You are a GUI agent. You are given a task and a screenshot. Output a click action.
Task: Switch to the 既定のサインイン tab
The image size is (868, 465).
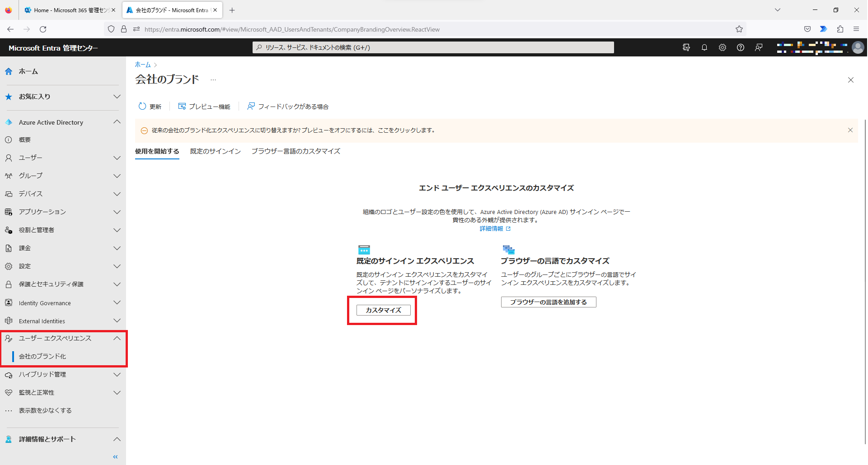pos(216,152)
